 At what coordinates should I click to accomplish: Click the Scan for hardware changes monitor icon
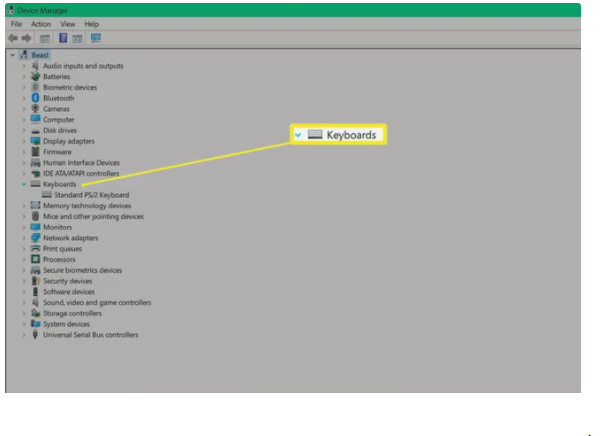tap(96, 38)
